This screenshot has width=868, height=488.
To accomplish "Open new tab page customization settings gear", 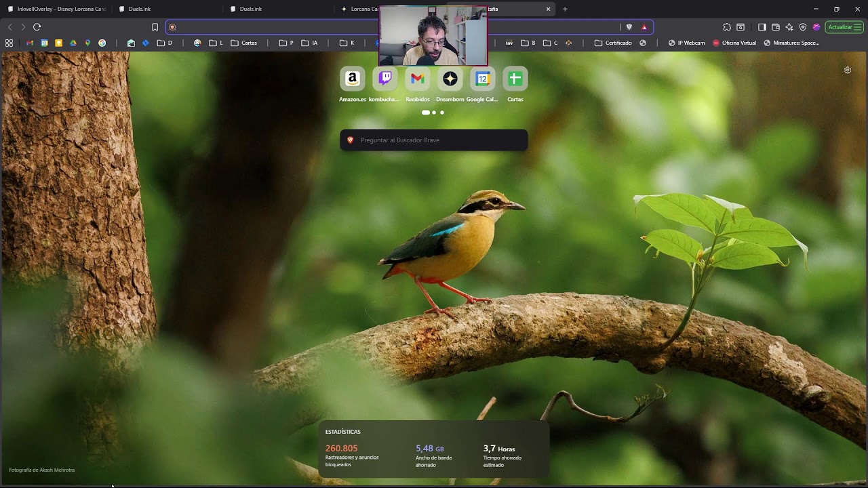I will [848, 70].
